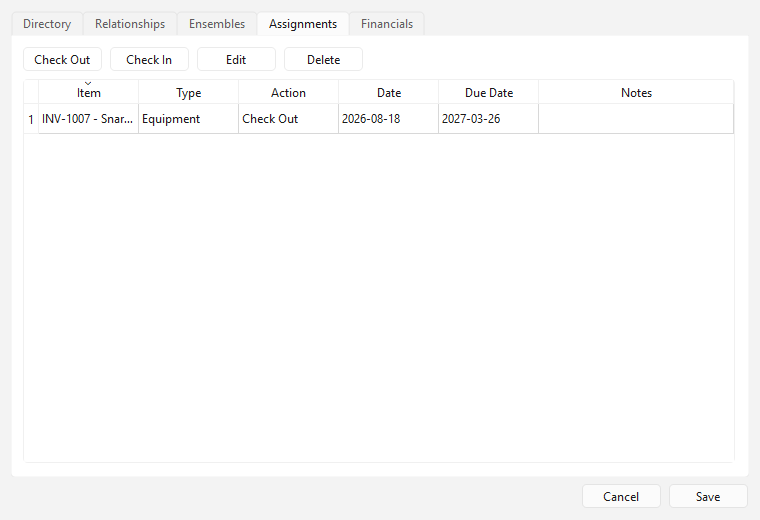Select row number 1 header
Viewport: 760px width, 520px height.
pyautogui.click(x=31, y=119)
